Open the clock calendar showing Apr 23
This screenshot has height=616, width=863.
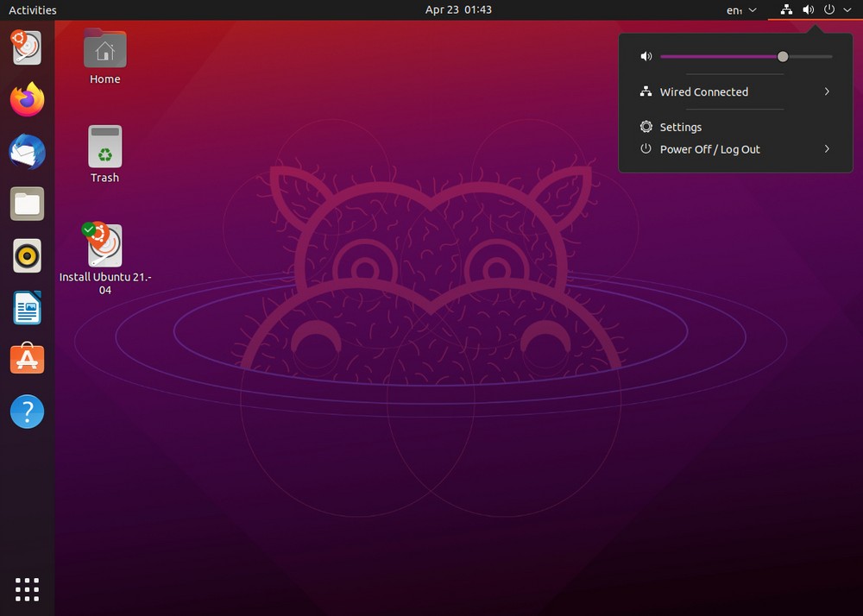[x=458, y=10]
